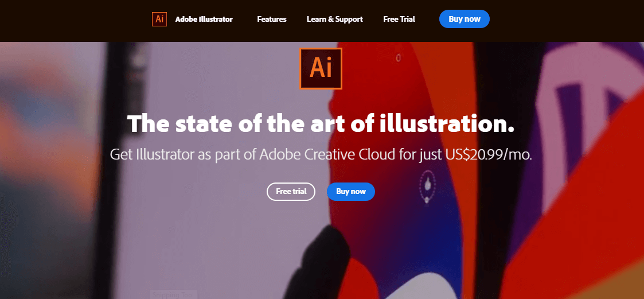
Task: Open the Learn & Support menu item
Action: click(335, 20)
